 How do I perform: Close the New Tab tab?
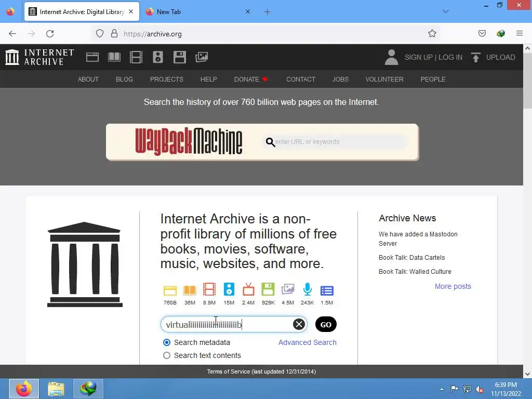click(248, 11)
